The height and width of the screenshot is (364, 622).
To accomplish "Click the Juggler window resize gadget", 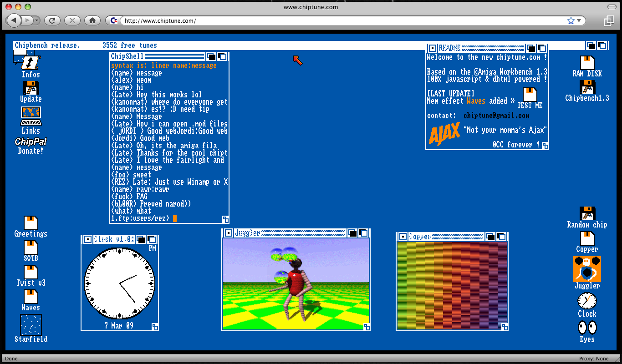I will click(366, 326).
